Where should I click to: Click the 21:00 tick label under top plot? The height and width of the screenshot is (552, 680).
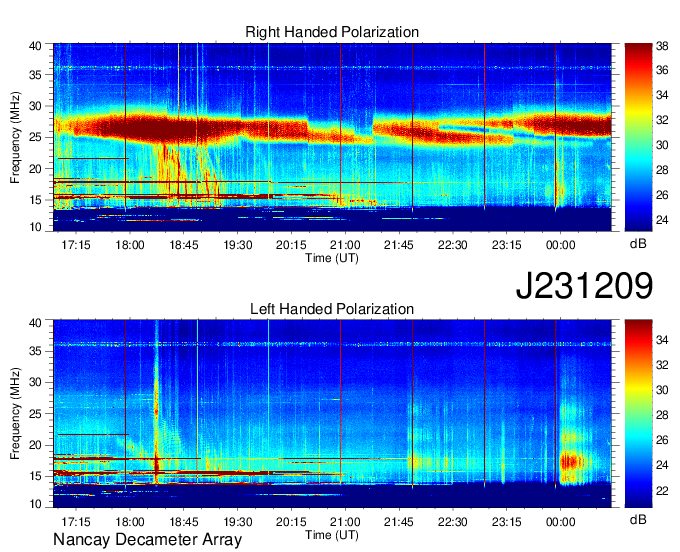tap(345, 245)
